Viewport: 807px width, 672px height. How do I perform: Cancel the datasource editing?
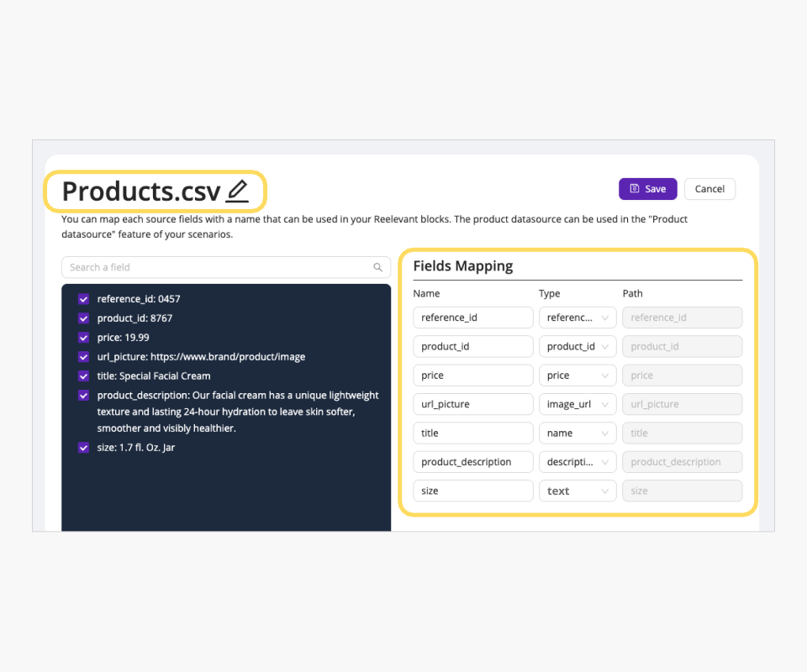709,189
